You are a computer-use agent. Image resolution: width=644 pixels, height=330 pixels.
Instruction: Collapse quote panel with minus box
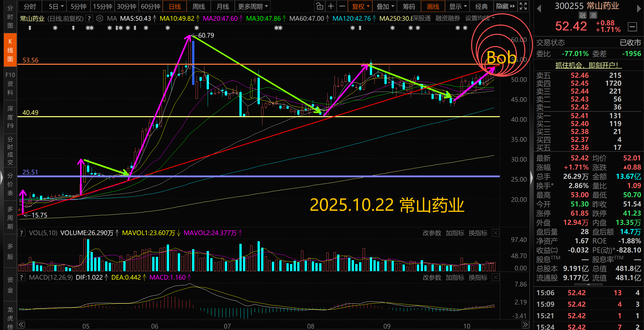pyautogui.click(x=632, y=27)
